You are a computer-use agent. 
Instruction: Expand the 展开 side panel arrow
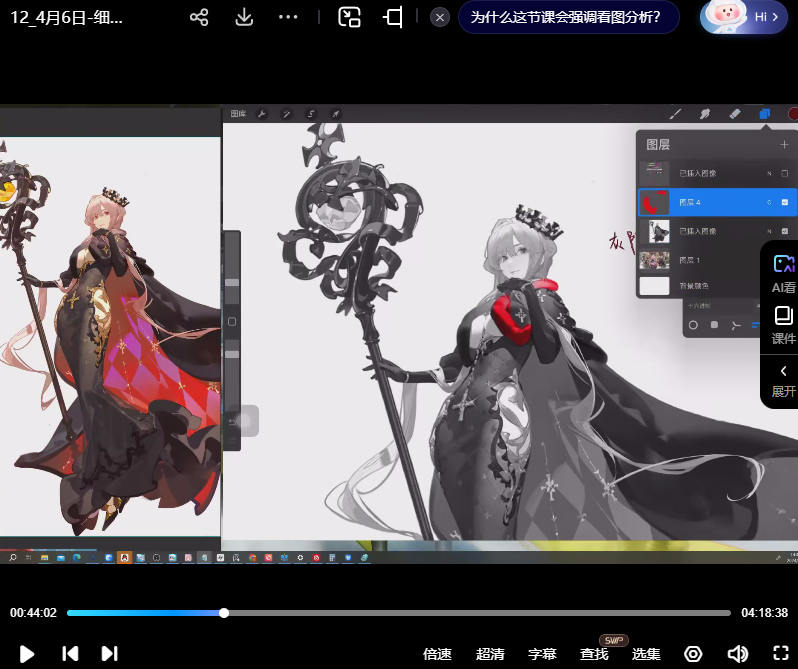[783, 380]
